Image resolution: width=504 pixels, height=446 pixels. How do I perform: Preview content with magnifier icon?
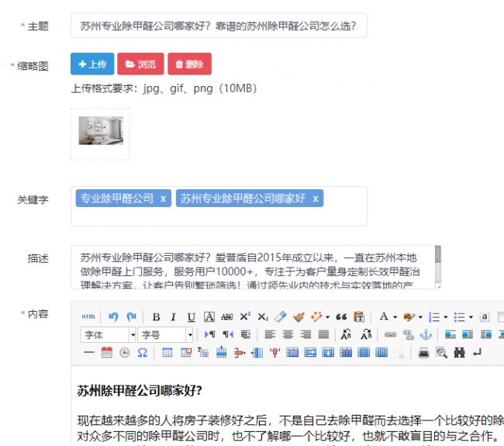442,353
